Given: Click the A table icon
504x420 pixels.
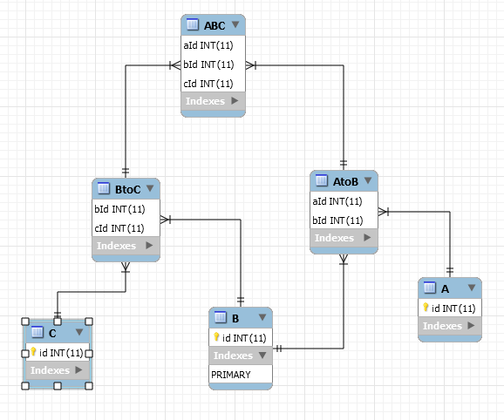Looking at the screenshot, I should click(429, 288).
